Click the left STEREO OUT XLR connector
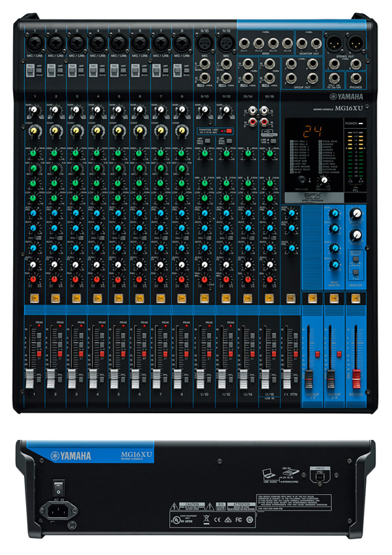The height and width of the screenshot is (555, 392). [333, 42]
